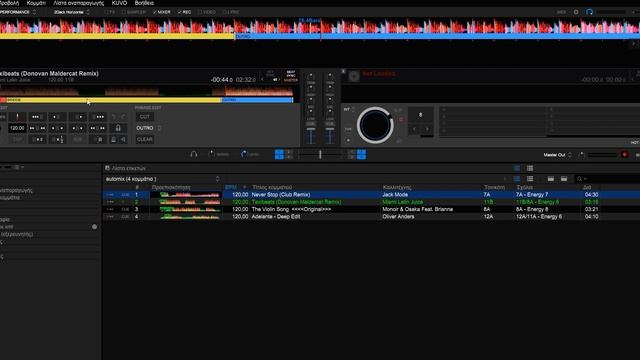Click the grid edit redo arrow

point(123,117)
